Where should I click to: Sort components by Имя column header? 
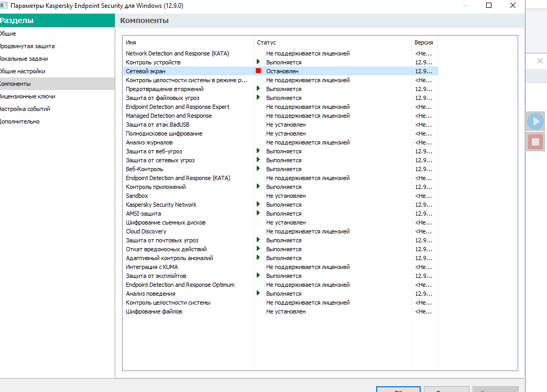131,42
